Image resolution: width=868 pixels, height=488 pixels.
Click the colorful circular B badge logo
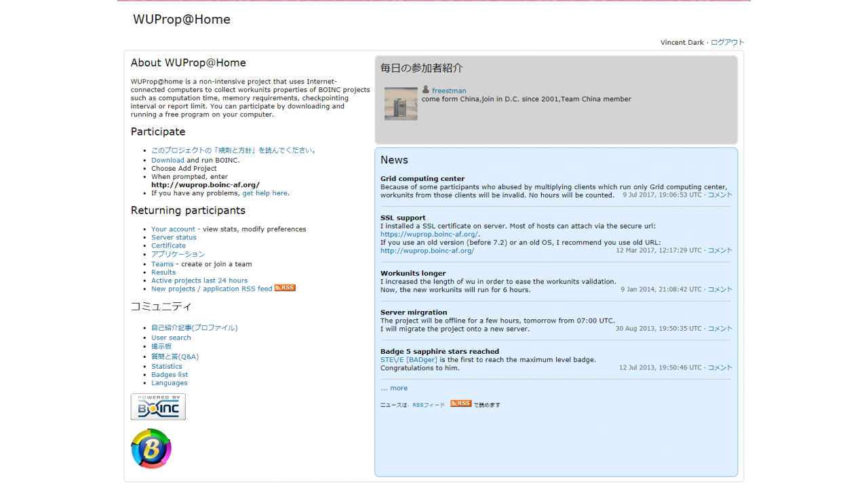151,449
